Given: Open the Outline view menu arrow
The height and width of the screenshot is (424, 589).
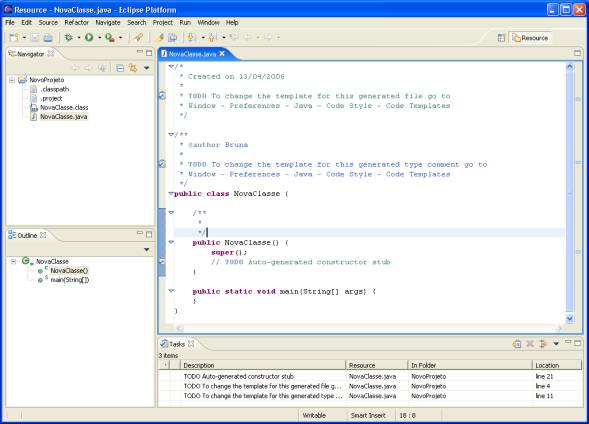Looking at the screenshot, I should 146,249.
